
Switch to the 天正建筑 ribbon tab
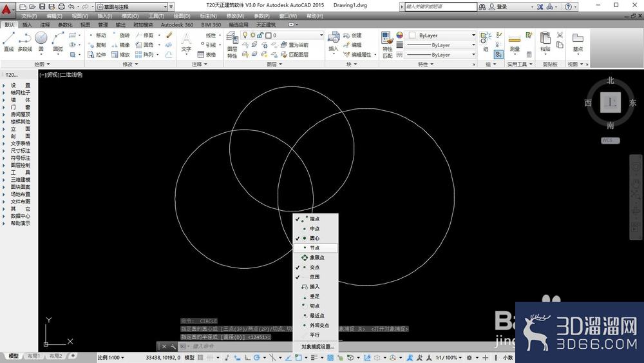[x=266, y=25]
